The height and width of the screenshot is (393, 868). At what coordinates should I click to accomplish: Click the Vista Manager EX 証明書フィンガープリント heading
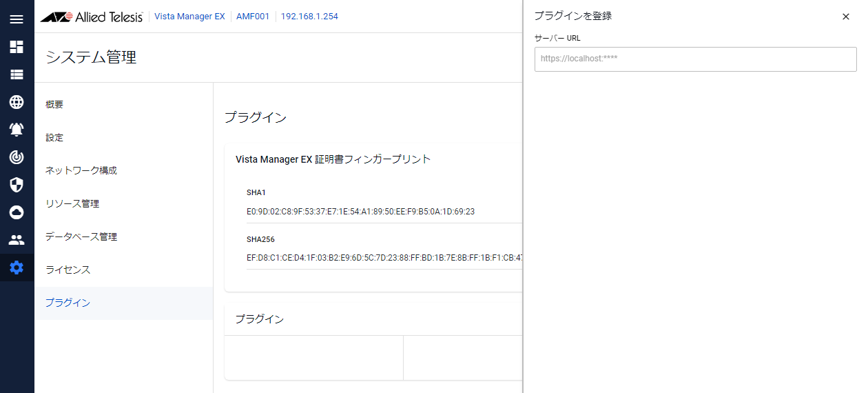click(333, 159)
